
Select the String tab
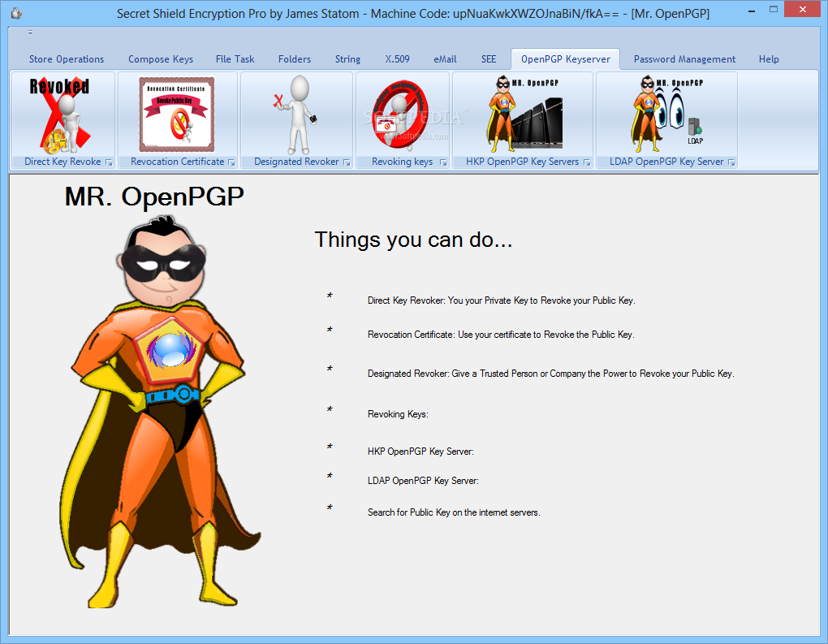[347, 59]
